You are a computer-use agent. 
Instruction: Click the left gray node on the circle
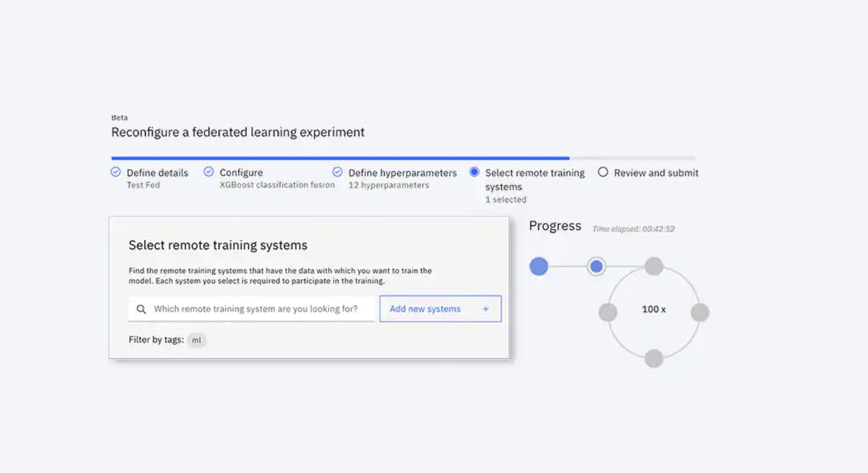(x=608, y=312)
